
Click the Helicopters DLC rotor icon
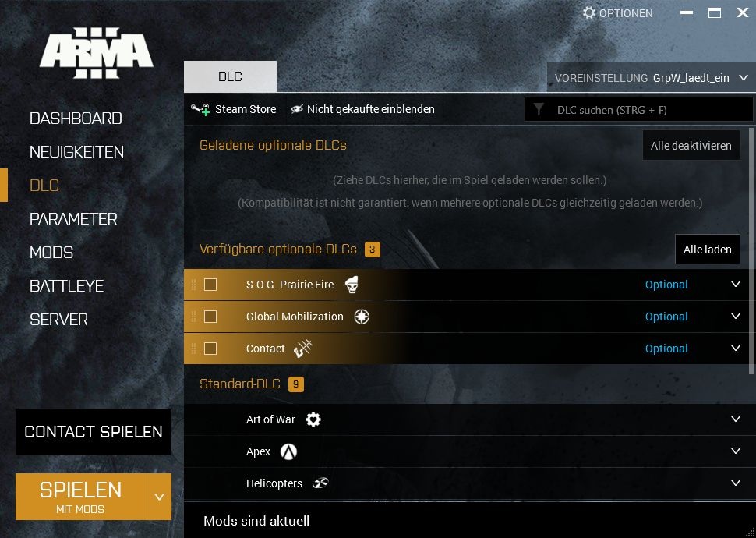320,483
